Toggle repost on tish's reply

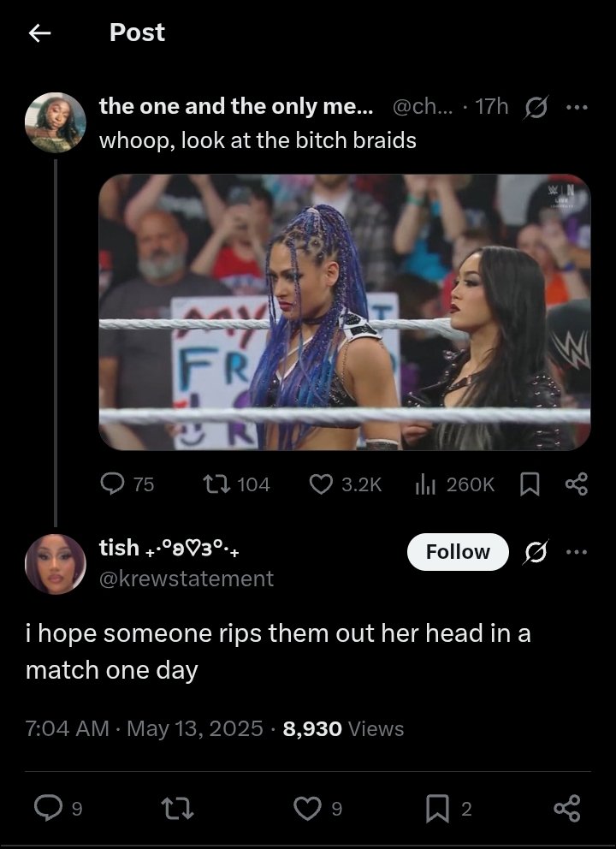point(178,809)
